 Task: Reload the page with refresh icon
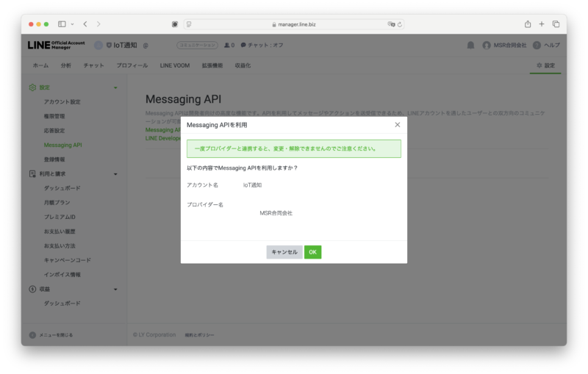(400, 24)
